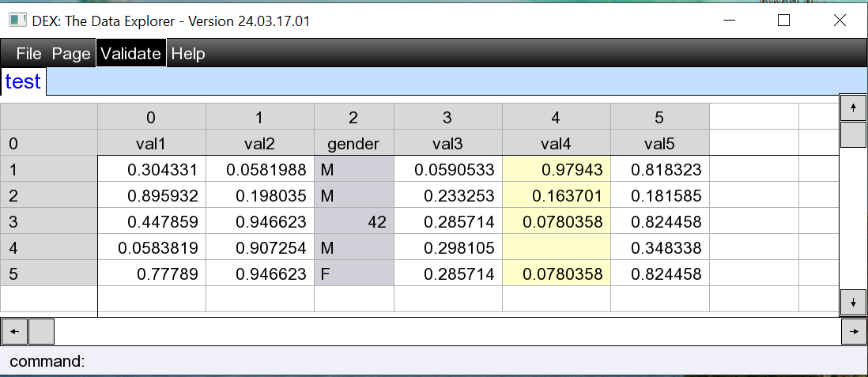Select the horizontal scrollbar thumb
Screen dimensions: 868x377
(41, 332)
